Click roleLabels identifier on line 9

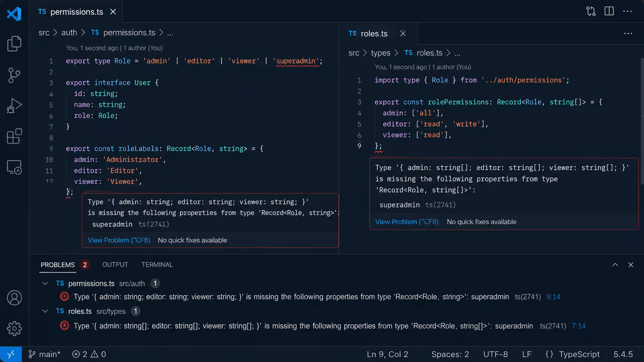[x=138, y=148]
